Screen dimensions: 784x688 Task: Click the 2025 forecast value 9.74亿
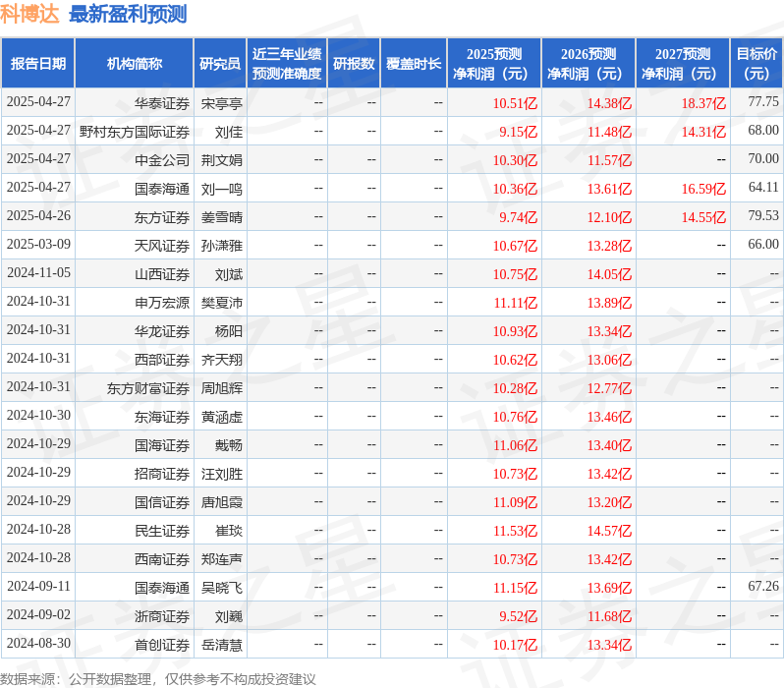[518, 217]
